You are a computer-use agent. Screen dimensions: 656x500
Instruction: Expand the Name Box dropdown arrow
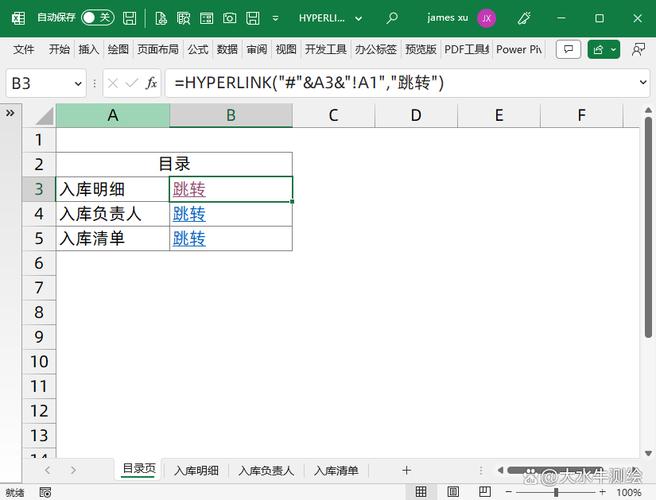coord(78,84)
